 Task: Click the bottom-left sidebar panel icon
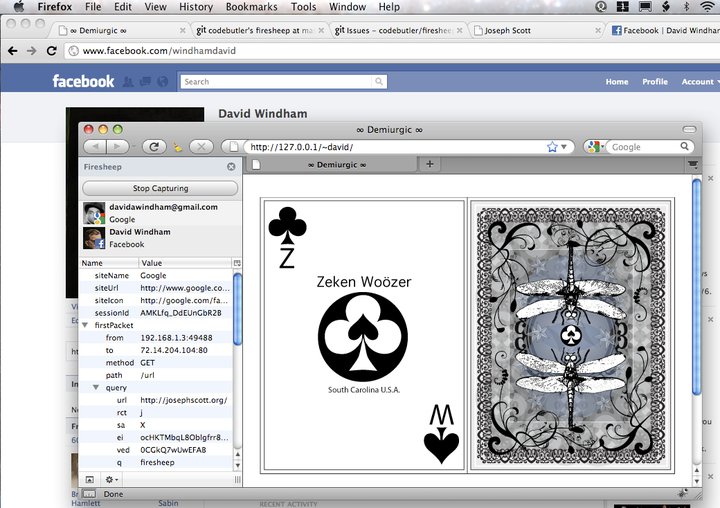[x=90, y=480]
